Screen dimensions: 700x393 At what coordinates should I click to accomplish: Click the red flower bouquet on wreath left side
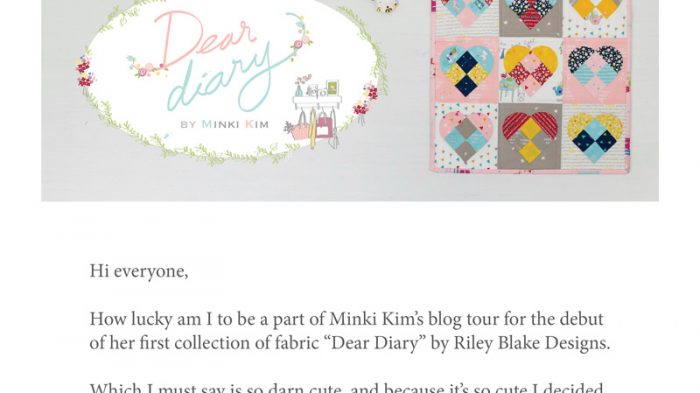click(84, 74)
